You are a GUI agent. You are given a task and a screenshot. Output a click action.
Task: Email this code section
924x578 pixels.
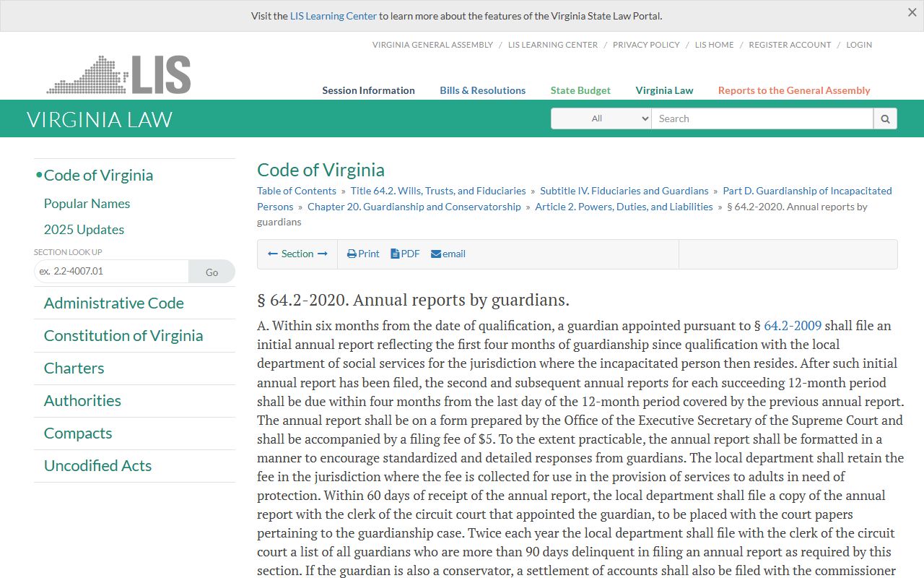[448, 254]
